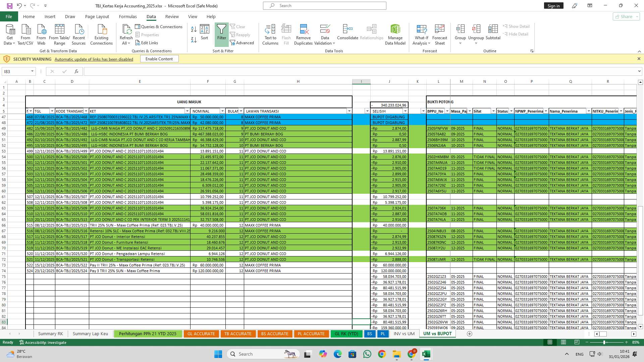Open the Name Box dropdown
This screenshot has width=644, height=362.
point(32,71)
